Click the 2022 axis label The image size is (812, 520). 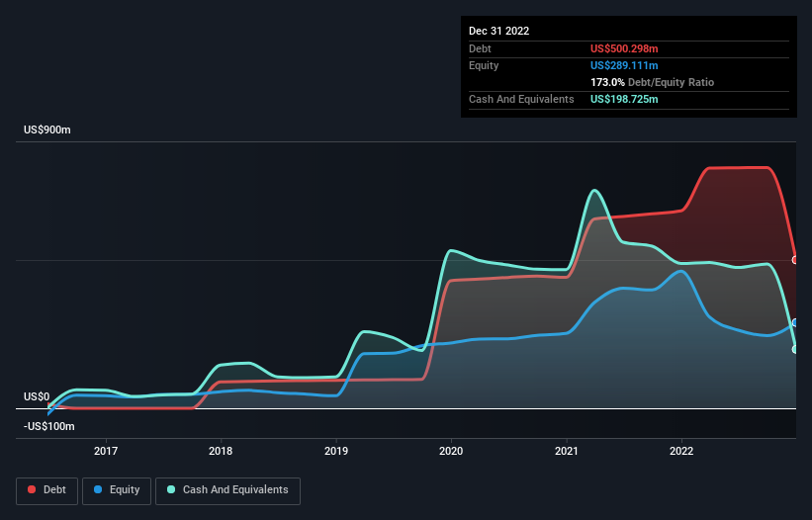(x=681, y=451)
